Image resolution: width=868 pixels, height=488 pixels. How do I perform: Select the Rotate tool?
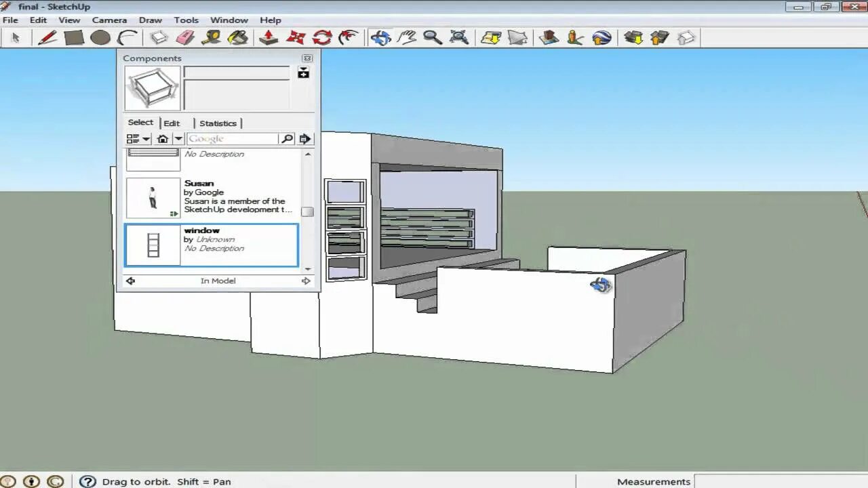coord(322,37)
